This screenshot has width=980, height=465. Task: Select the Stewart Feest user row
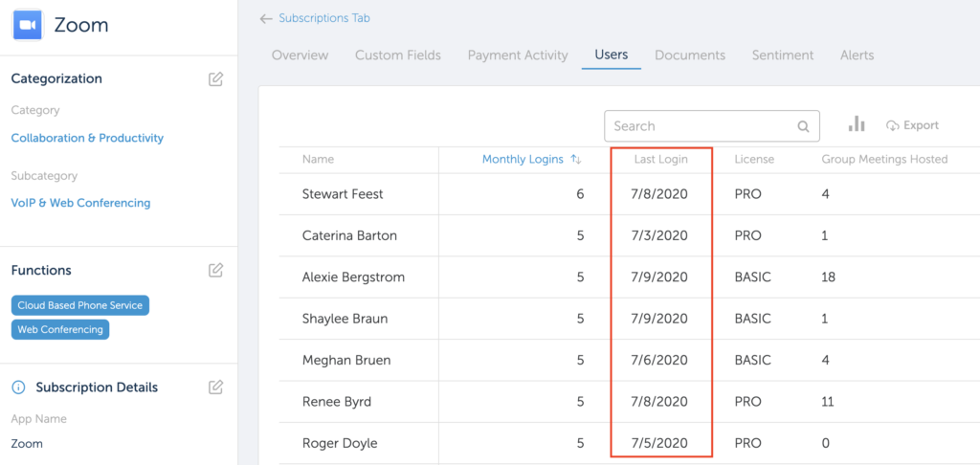[x=630, y=194]
